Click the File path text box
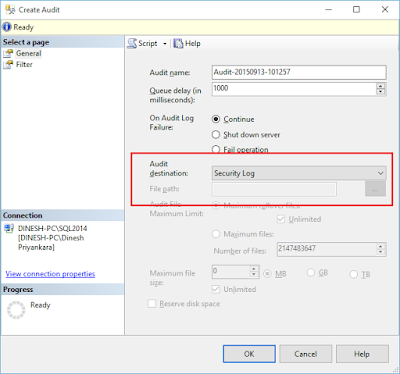This screenshot has height=374, width=400. 274,189
